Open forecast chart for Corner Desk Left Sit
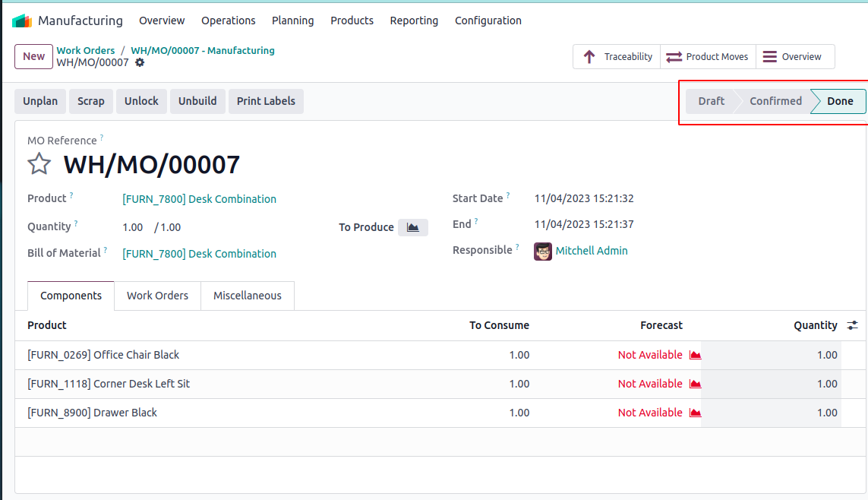Image resolution: width=868 pixels, height=500 pixels. tap(696, 384)
